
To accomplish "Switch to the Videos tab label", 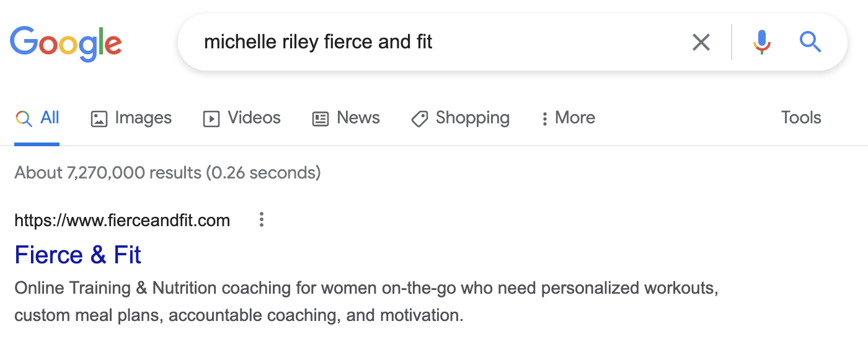I will [254, 118].
